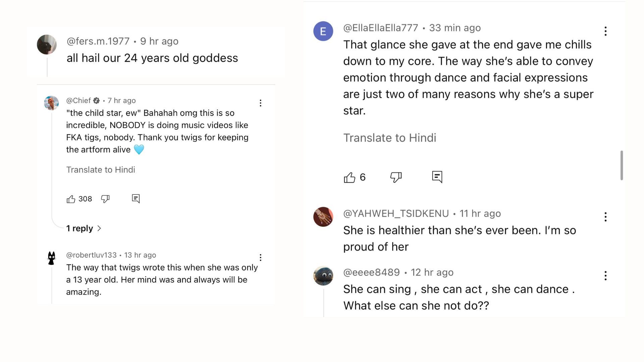This screenshot has height=362, width=644.
Task: Translate @Chief's comment to Hindi
Action: coord(100,170)
